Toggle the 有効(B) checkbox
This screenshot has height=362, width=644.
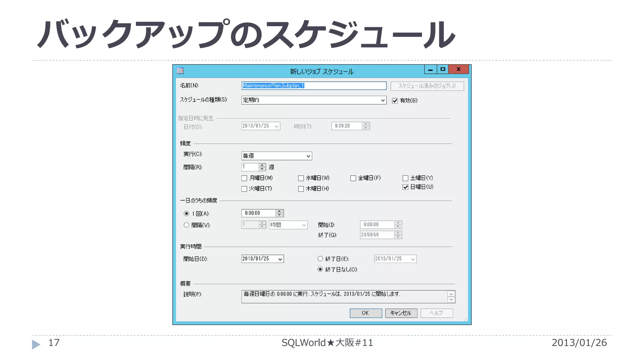coord(395,101)
